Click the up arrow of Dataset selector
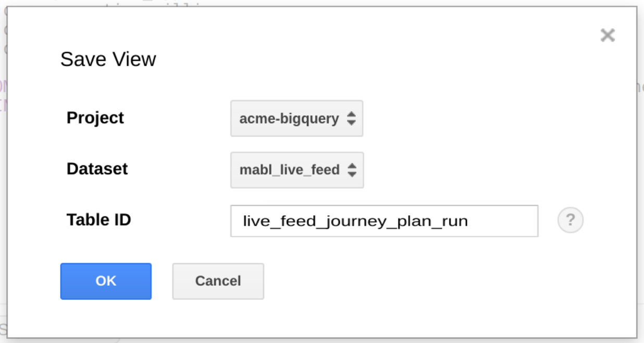 coord(352,166)
